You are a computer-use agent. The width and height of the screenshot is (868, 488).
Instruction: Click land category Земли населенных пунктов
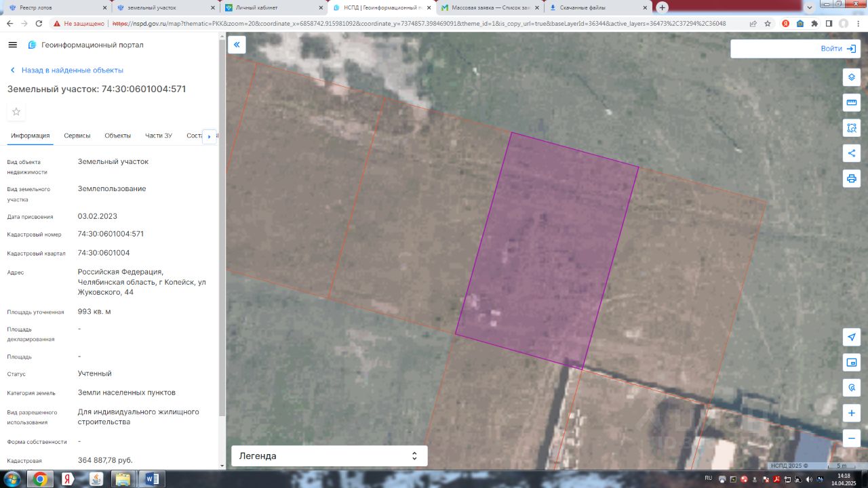(x=127, y=392)
